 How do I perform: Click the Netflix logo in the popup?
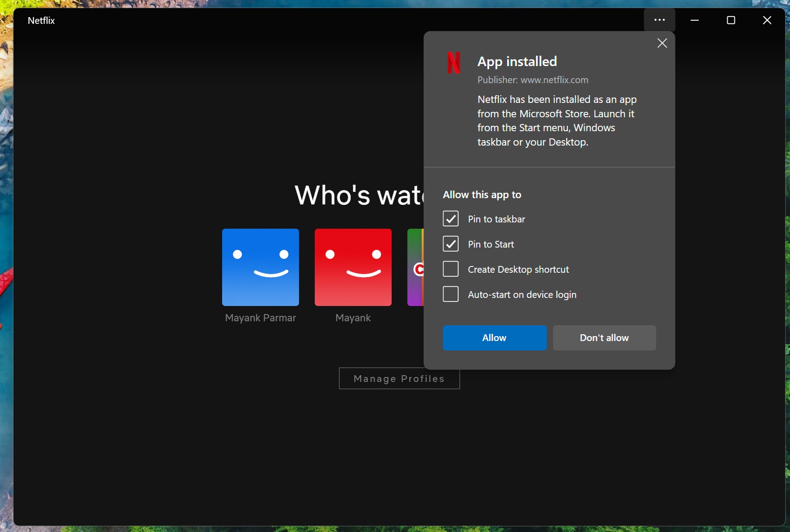click(454, 63)
